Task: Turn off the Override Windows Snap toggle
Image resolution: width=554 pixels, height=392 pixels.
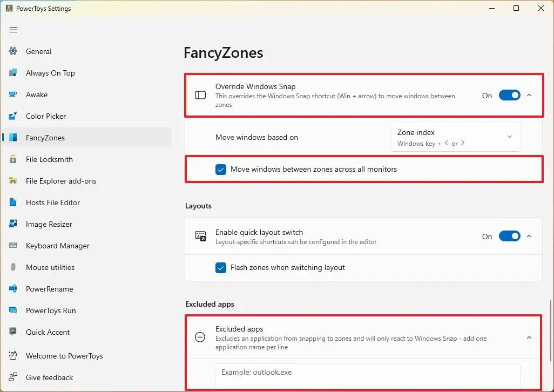Action: (x=509, y=95)
